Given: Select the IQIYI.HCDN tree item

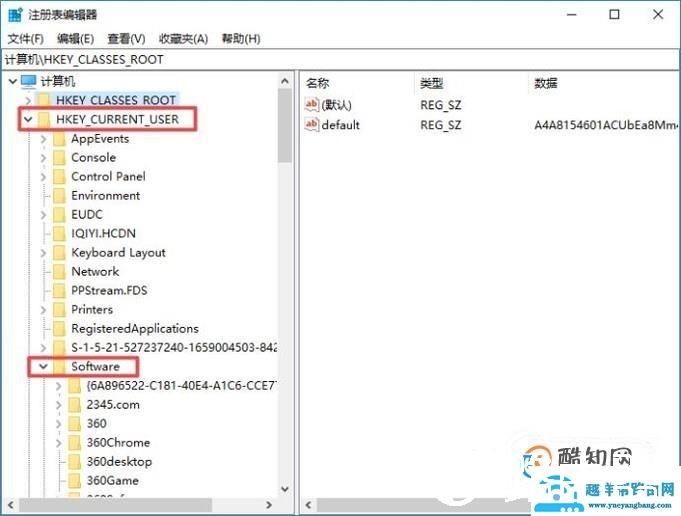Looking at the screenshot, I should click(x=103, y=233).
